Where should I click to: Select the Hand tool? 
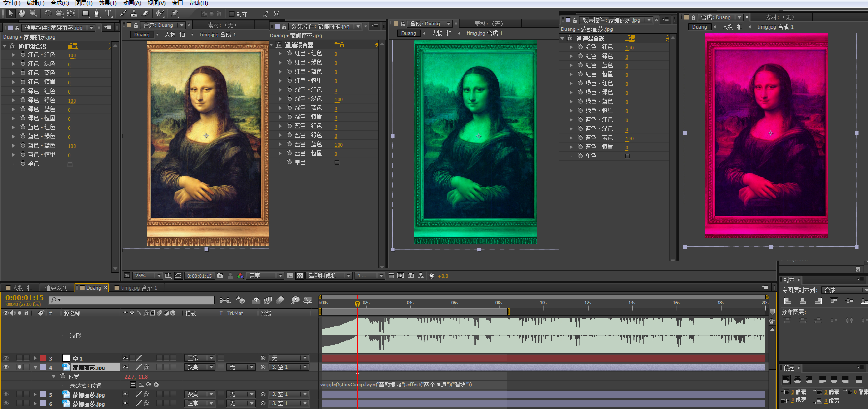22,14
